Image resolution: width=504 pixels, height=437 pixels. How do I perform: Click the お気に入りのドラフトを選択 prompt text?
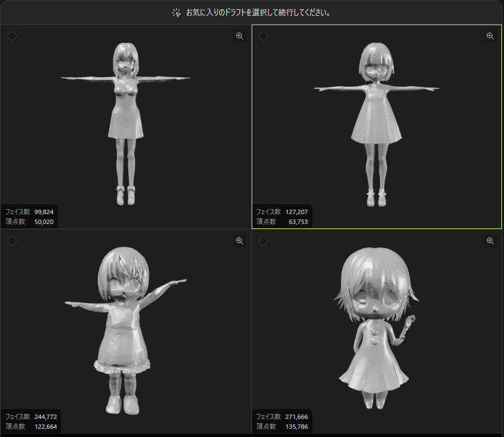[x=258, y=13]
